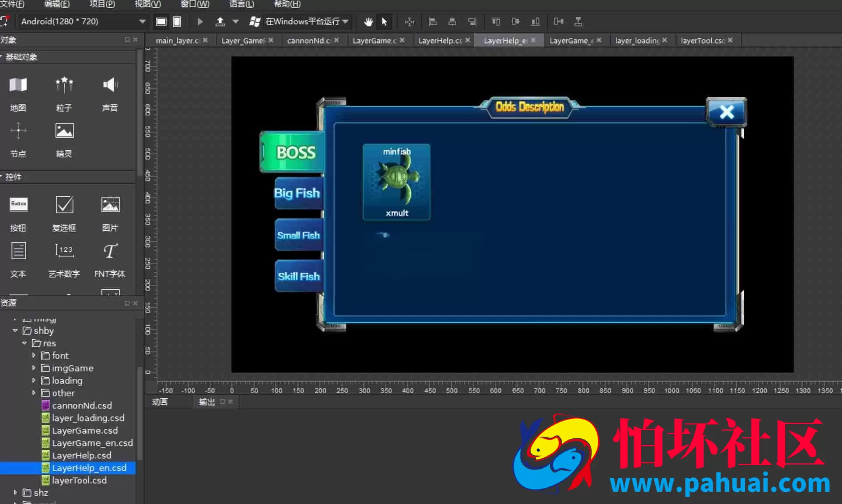Image resolution: width=842 pixels, height=504 pixels.
Task: Click the play preview button in toolbar
Action: (x=200, y=21)
